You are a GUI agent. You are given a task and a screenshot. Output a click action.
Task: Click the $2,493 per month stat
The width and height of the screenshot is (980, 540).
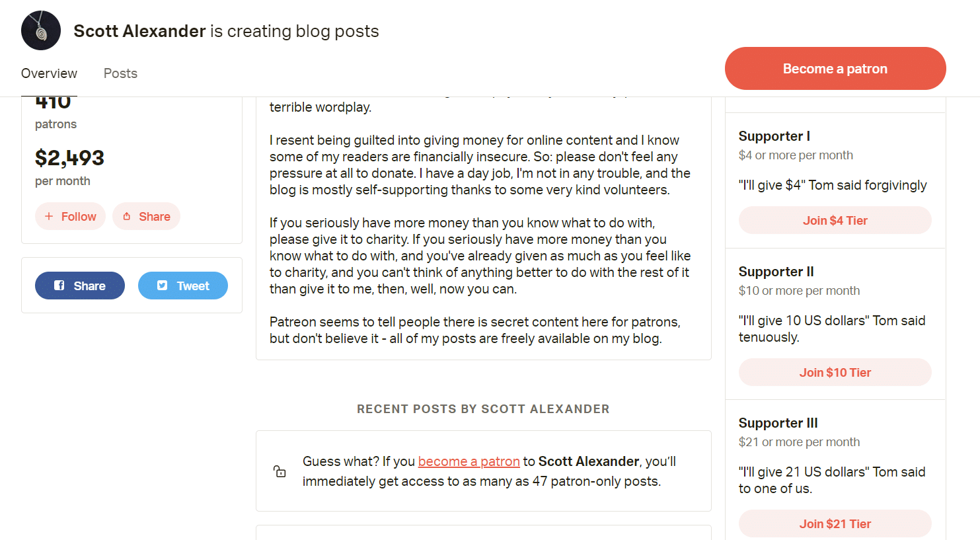pyautogui.click(x=69, y=159)
